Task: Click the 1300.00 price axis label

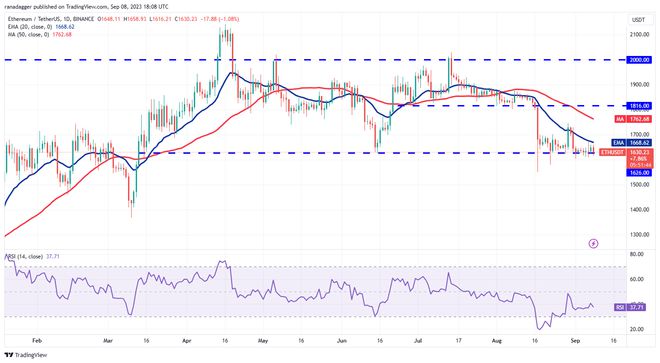Action: tap(639, 235)
